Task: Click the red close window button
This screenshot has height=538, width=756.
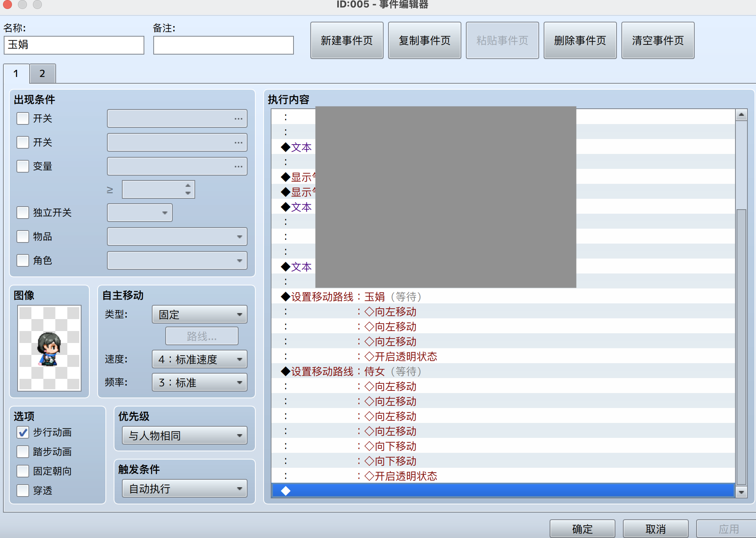Action: pyautogui.click(x=7, y=4)
